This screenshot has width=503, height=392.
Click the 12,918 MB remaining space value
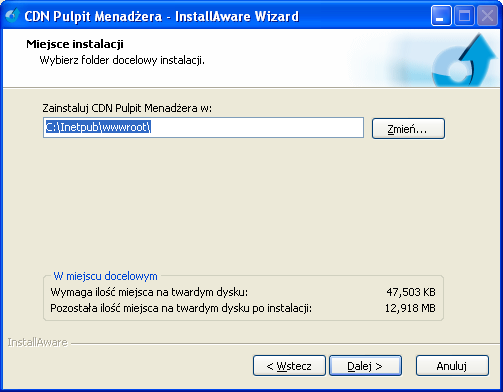410,308
